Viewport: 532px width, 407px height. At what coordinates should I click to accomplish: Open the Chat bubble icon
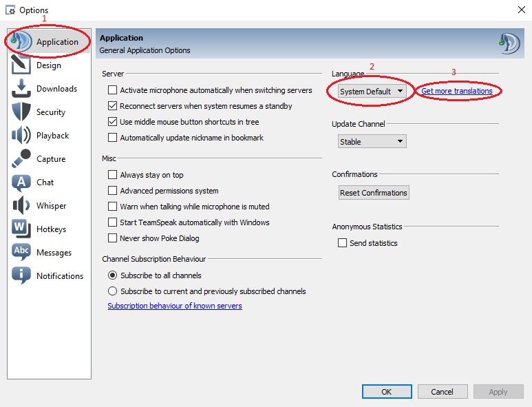point(21,182)
